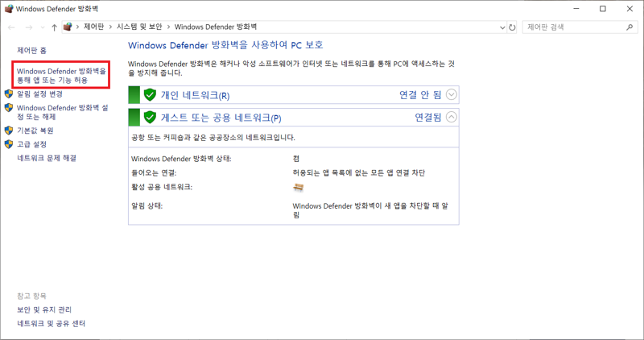Click 'Windows Defender 방화벽 상태:' label
The height and width of the screenshot is (340, 644).
click(x=181, y=159)
